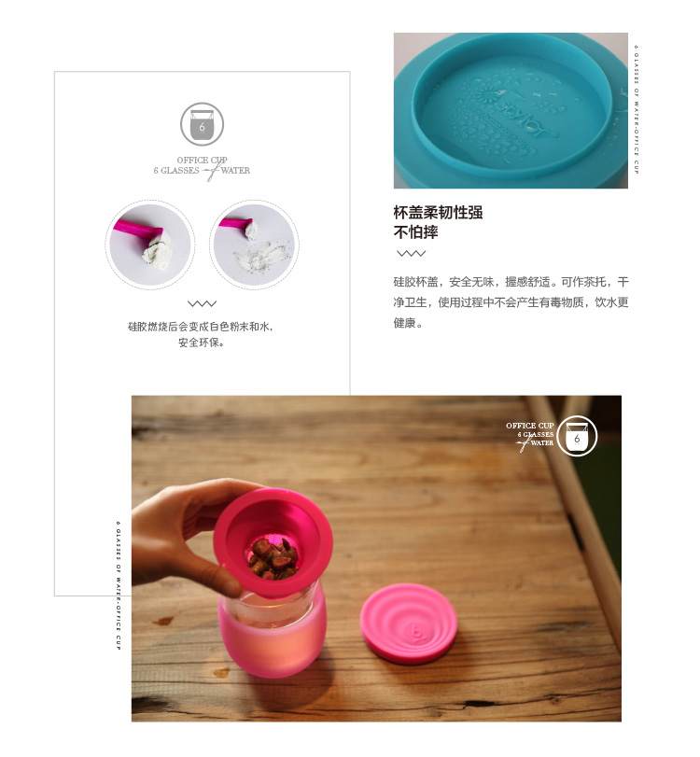Click the left circular silicone powder image
The image size is (700, 757).
(x=150, y=245)
